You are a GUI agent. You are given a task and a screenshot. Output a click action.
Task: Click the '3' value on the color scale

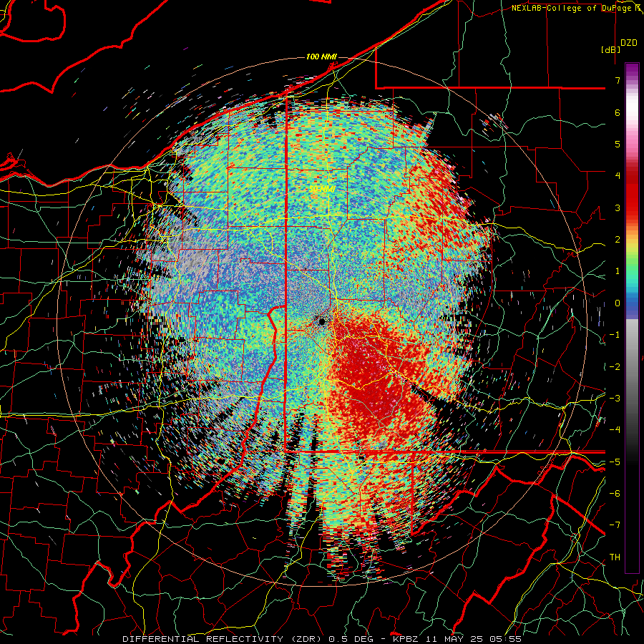(x=618, y=208)
